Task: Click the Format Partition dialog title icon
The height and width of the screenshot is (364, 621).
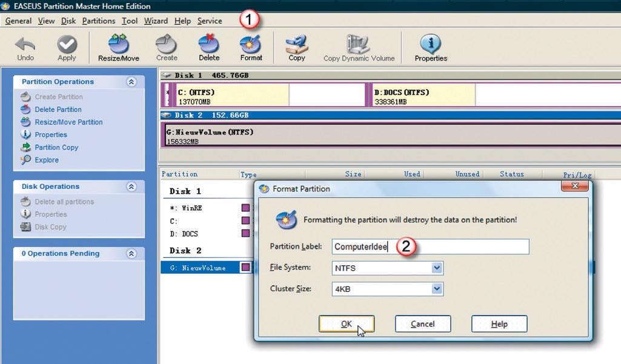Action: [x=264, y=189]
